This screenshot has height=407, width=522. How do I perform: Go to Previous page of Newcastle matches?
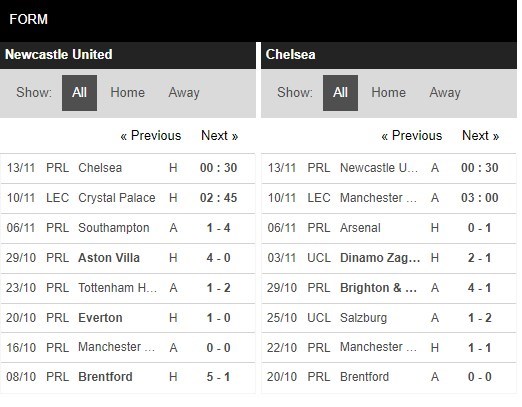coord(151,136)
